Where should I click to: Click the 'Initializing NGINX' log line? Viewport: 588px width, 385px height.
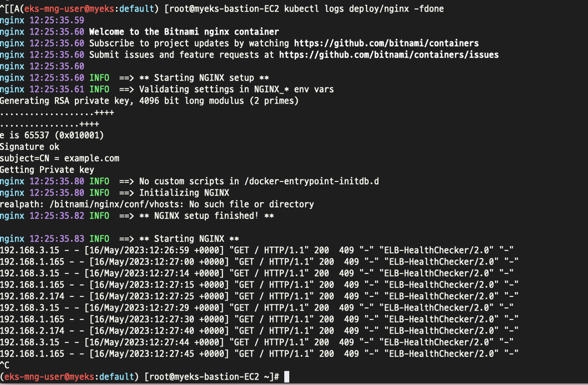tap(184, 193)
